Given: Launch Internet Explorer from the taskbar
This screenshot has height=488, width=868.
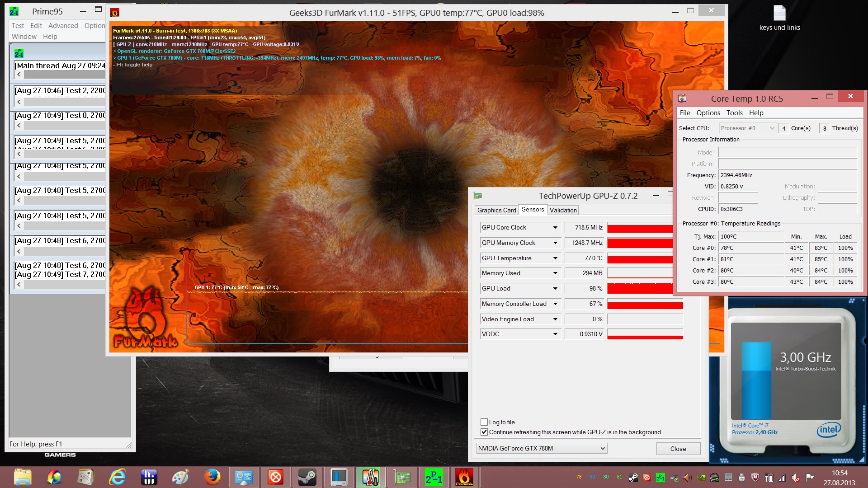Looking at the screenshot, I should 118,477.
